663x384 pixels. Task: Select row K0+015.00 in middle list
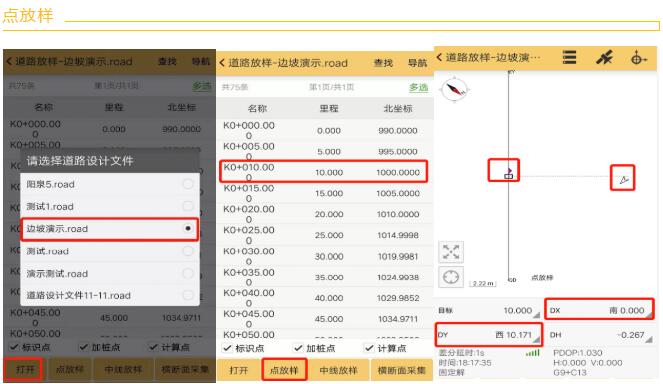click(325, 193)
